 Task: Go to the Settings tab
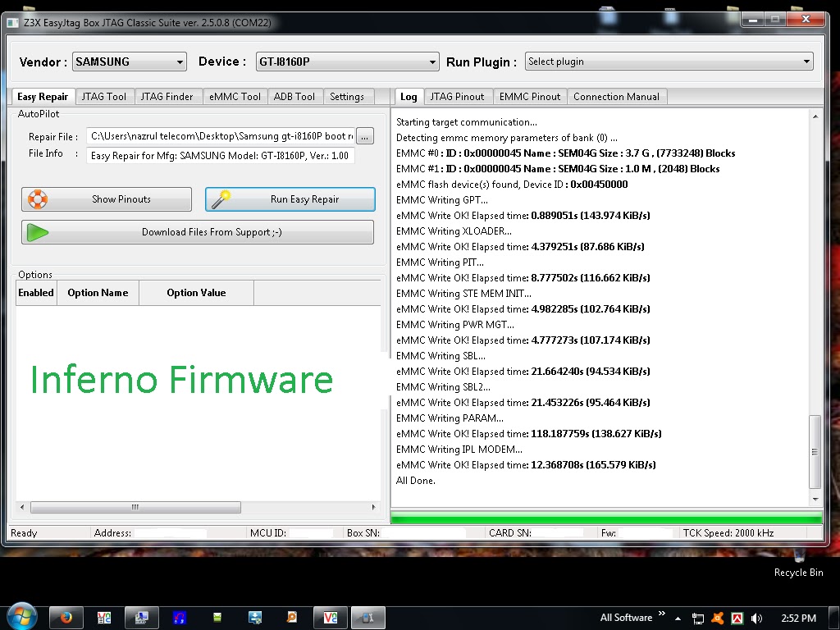click(x=347, y=97)
